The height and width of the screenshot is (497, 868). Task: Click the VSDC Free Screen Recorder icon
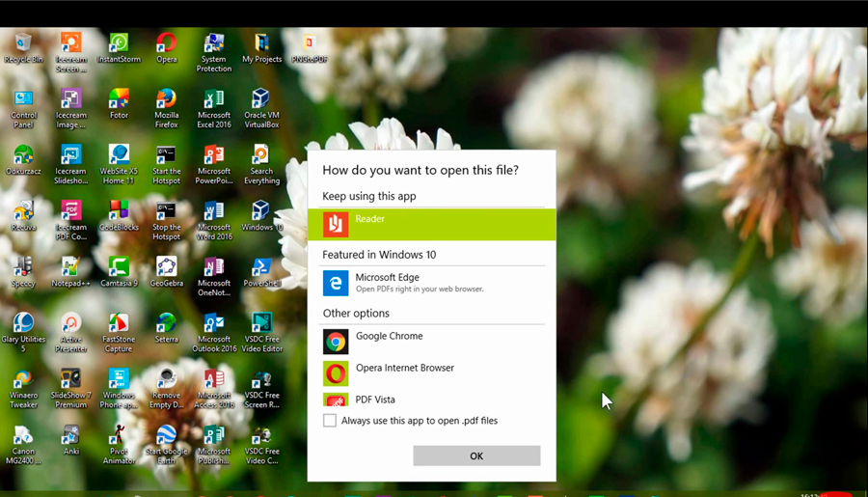(x=261, y=389)
